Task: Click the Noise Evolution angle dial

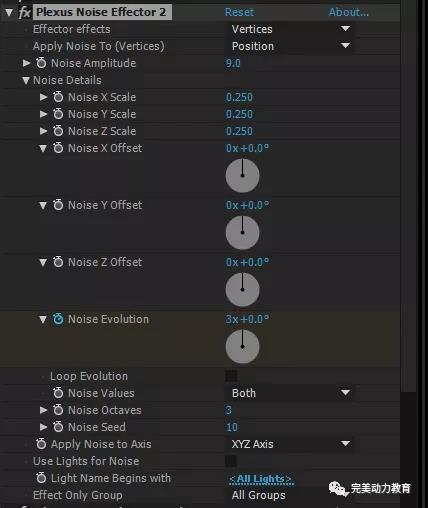Action: point(242,346)
